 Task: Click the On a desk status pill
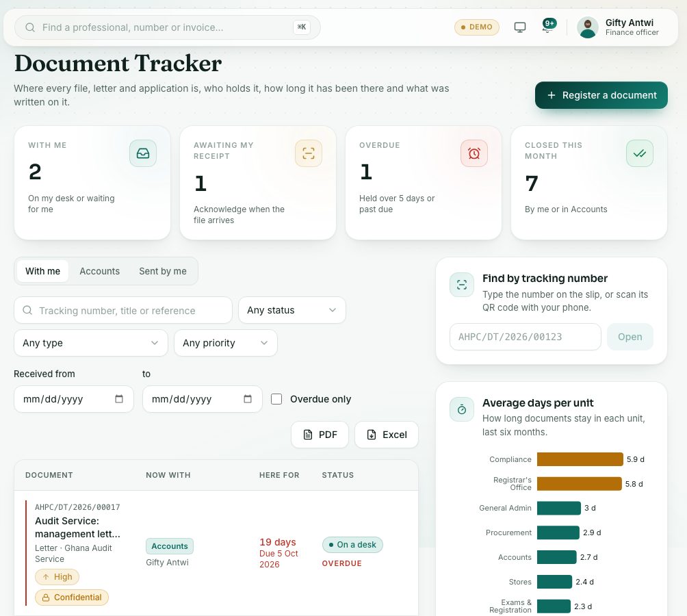(352, 545)
